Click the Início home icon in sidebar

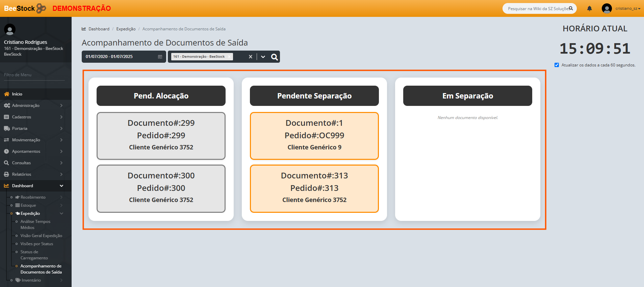6,94
